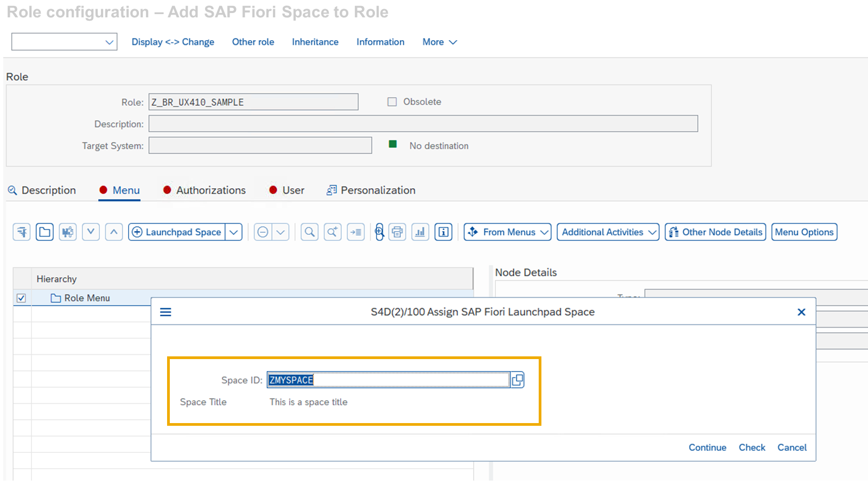Click the Other Node Details button
Image resolution: width=868 pixels, height=486 pixels.
[716, 232]
